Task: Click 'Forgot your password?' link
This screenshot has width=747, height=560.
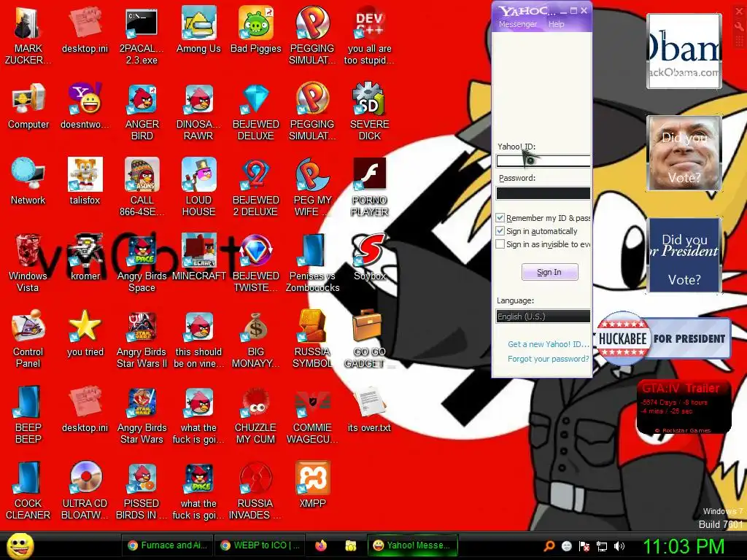Action: click(x=549, y=359)
